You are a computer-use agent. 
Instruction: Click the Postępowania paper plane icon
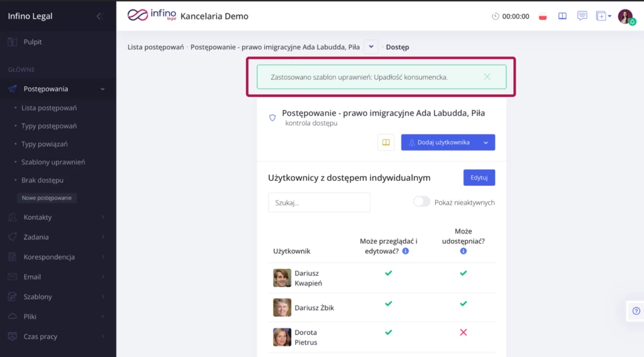click(13, 89)
